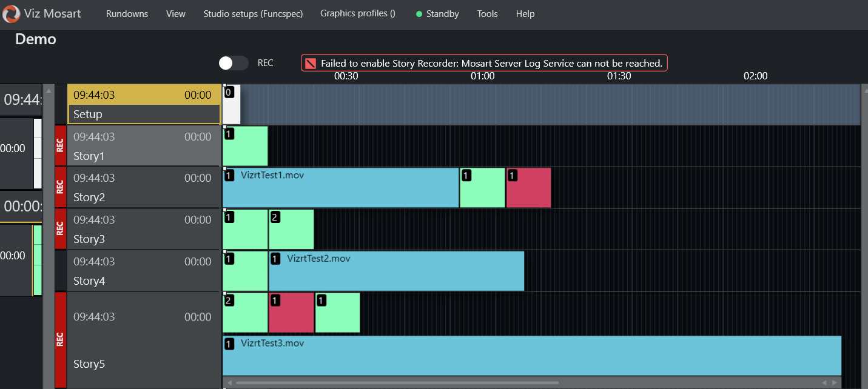
Task: Click the REC badge beside Story5
Action: click(x=60, y=339)
